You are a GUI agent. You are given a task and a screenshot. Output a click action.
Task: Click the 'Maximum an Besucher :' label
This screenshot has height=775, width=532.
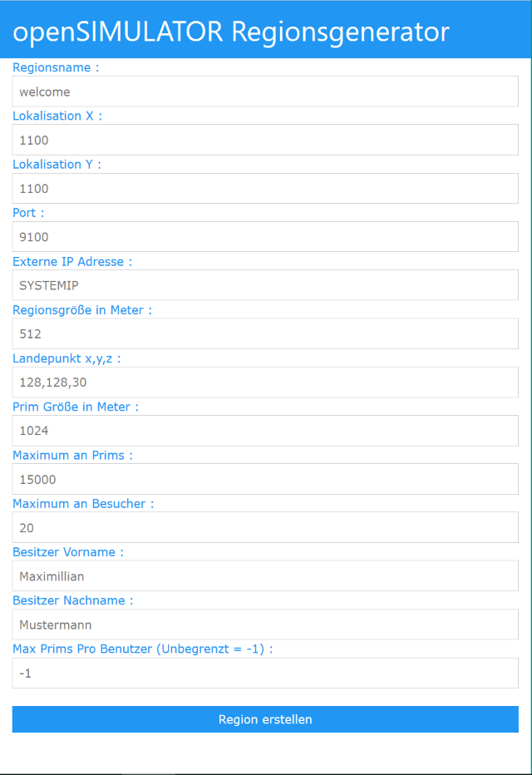(83, 504)
